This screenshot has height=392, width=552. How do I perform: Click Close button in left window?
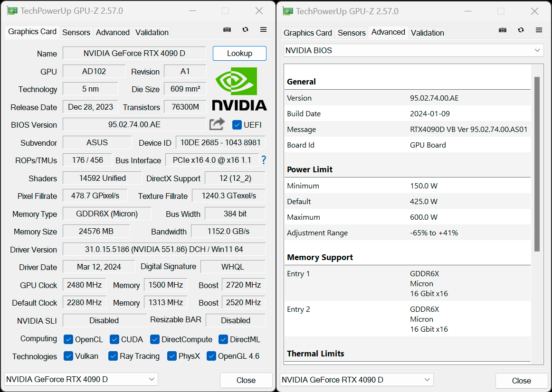[246, 380]
